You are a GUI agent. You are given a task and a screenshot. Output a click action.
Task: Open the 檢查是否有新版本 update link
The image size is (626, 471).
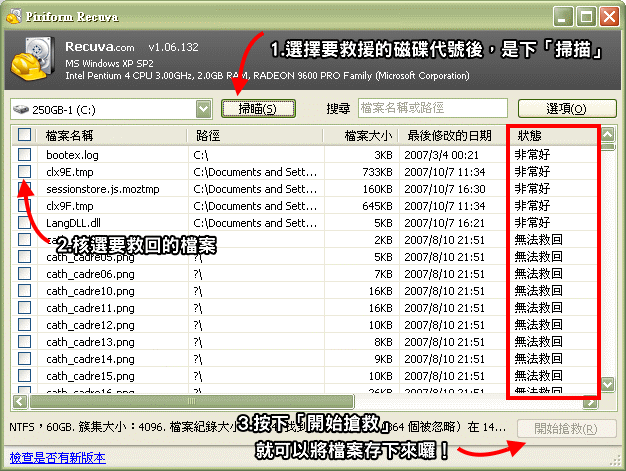pos(57,457)
